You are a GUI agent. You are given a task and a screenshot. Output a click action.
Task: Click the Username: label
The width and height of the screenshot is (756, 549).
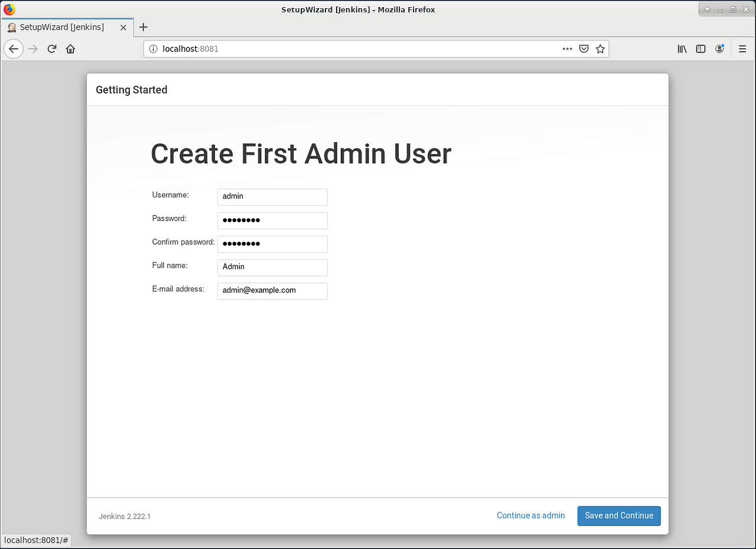[171, 195]
